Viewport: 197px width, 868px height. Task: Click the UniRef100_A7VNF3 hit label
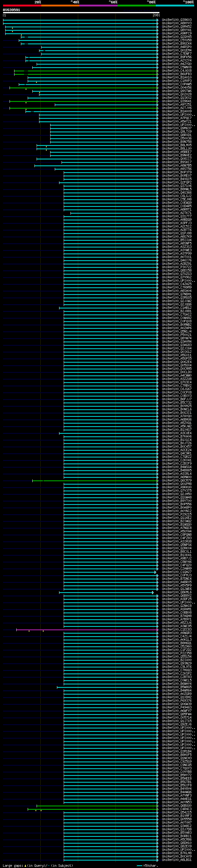pyautogui.click(x=177, y=796)
